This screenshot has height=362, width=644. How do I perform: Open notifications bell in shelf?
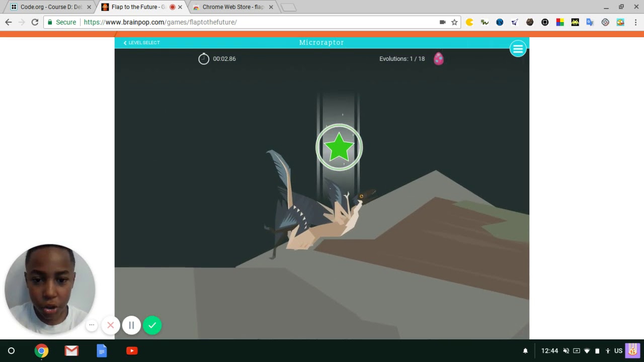525,351
